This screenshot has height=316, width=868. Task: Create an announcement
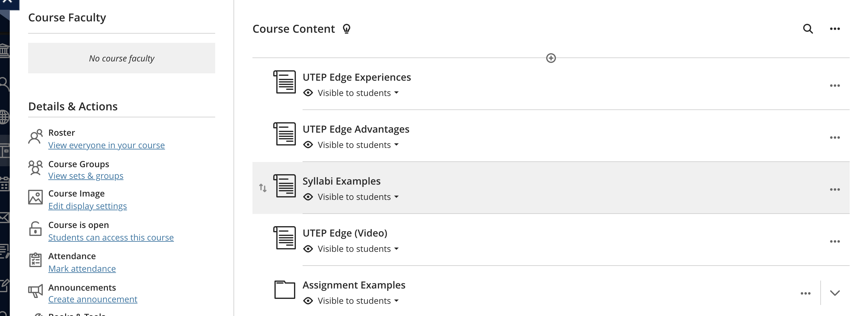pyautogui.click(x=93, y=299)
